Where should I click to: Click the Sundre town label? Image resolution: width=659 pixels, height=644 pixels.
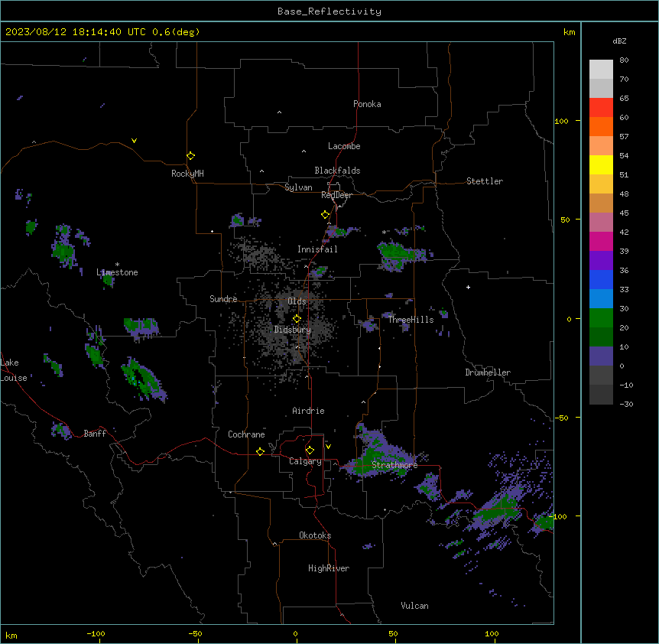point(223,299)
